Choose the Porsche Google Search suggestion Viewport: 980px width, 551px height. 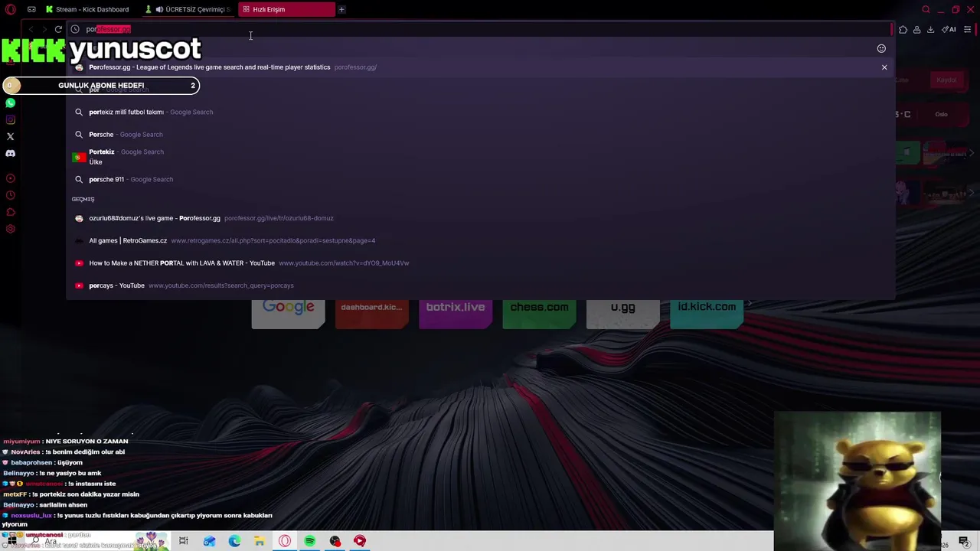[481, 134]
